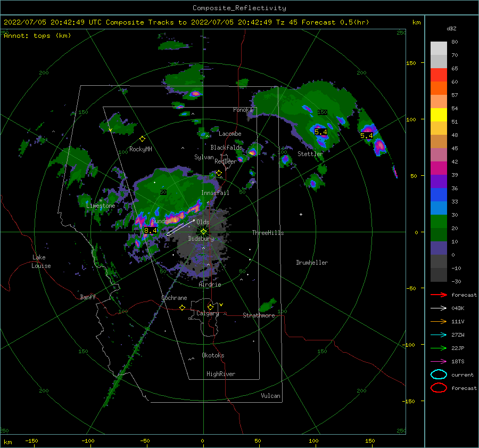Viewport: 479px width, 448px height.
Task: Select the yellow diamond marker near RedDeer
Action: pyautogui.click(x=219, y=173)
